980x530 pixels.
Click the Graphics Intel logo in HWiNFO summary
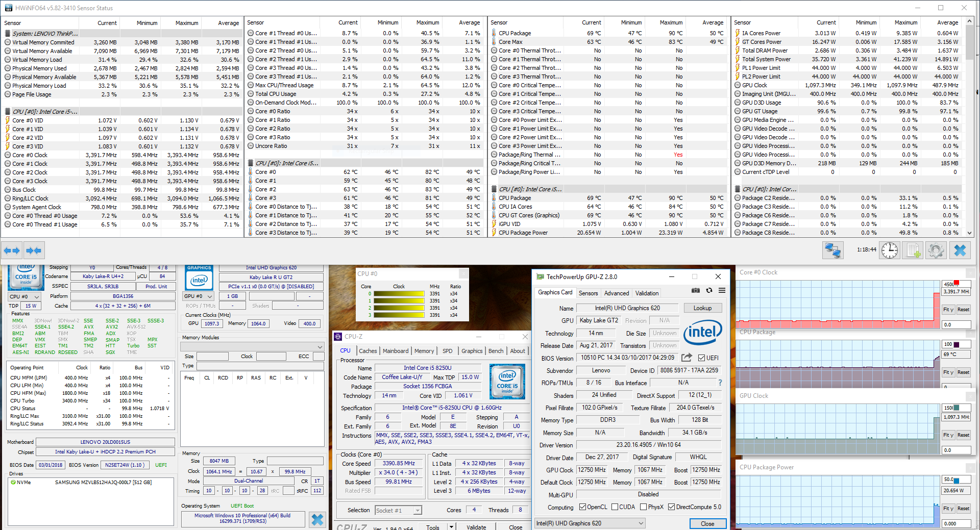(199, 277)
